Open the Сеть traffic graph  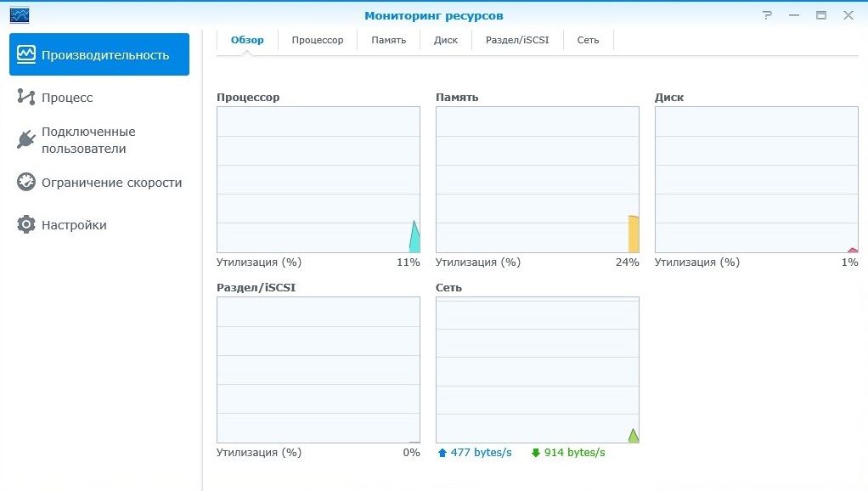tap(537, 370)
